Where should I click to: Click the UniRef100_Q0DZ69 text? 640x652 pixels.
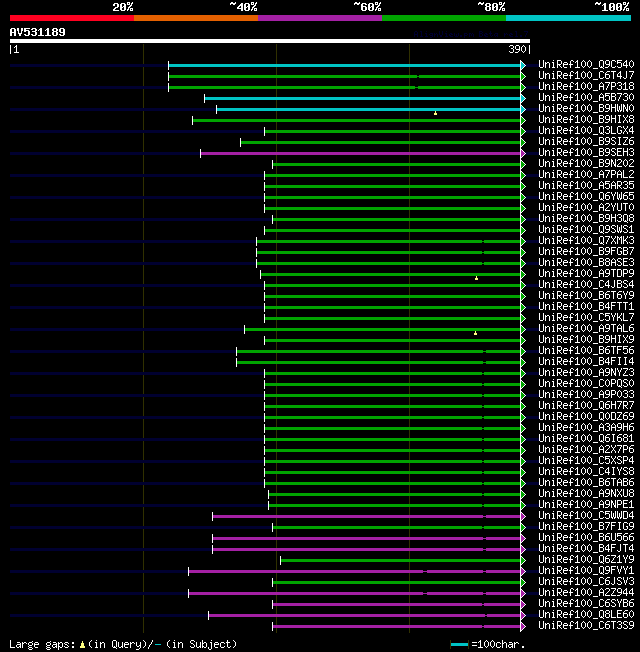[586, 417]
